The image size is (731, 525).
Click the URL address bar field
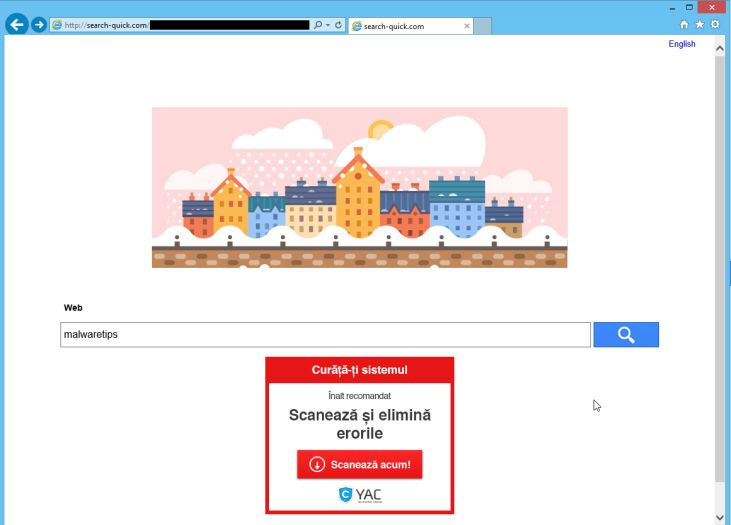point(182,25)
